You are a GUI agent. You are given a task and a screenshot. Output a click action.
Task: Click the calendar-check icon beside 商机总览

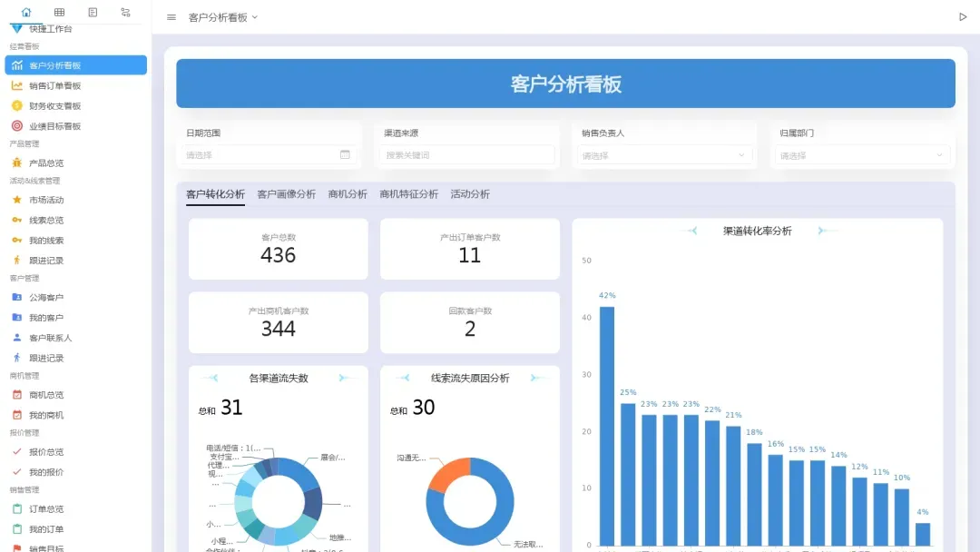click(x=17, y=394)
